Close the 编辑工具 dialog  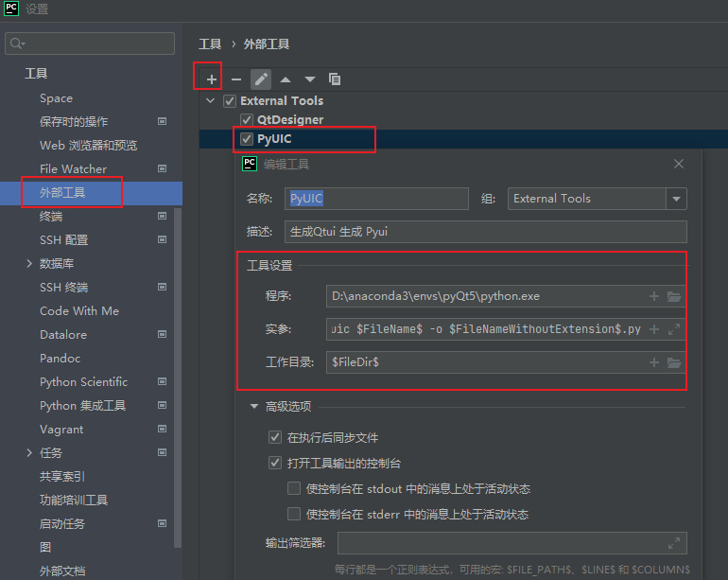678,164
